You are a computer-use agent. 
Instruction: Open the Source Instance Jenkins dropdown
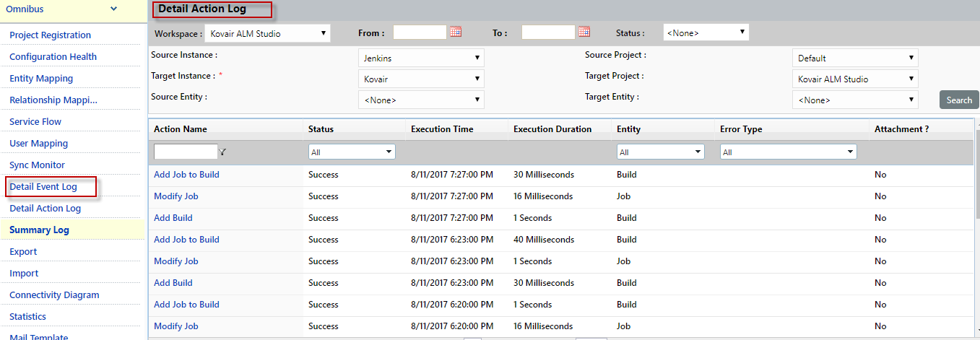pos(421,58)
